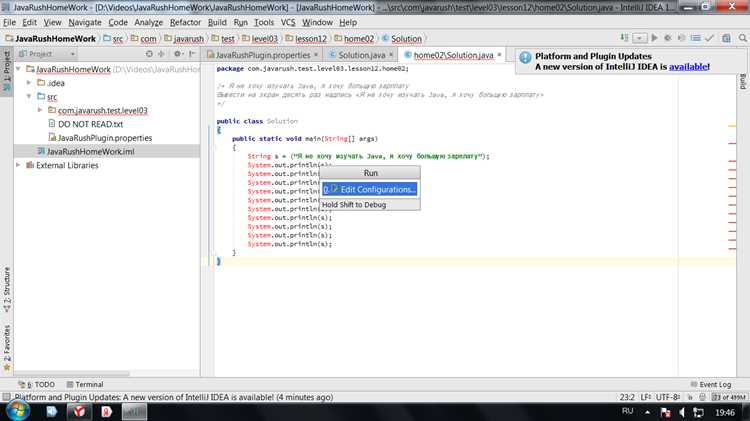Click the Yandex browser taskbar icon
The height and width of the screenshot is (421, 750).
pos(79,411)
